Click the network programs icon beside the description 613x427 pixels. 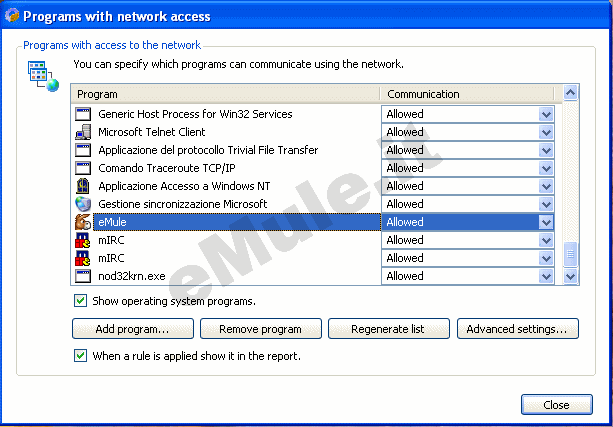coord(43,76)
